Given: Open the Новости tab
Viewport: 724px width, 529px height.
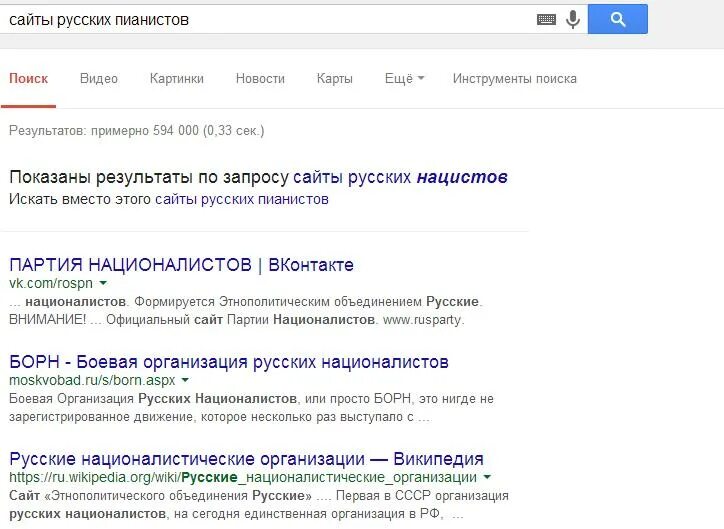Looking at the screenshot, I should coord(260,78).
